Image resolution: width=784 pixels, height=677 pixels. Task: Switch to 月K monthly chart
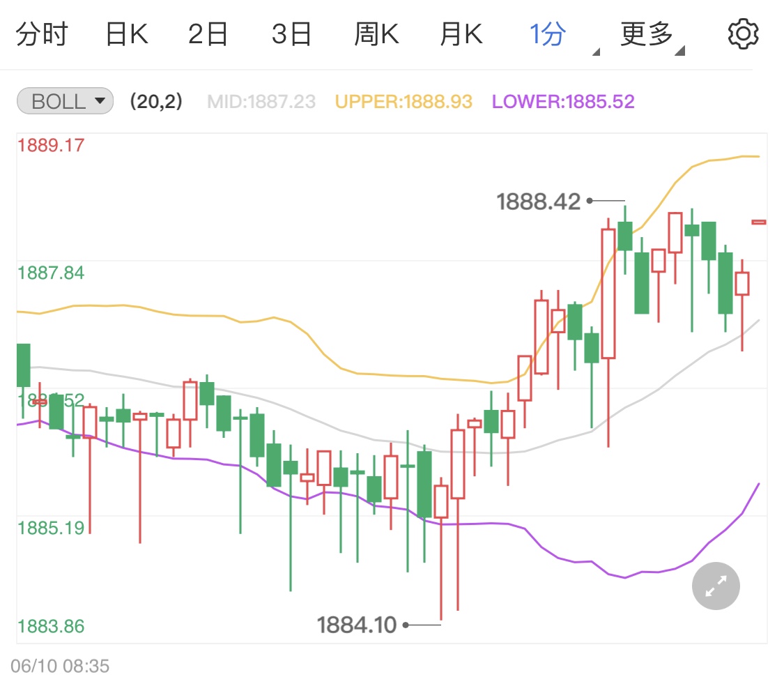pos(461,33)
